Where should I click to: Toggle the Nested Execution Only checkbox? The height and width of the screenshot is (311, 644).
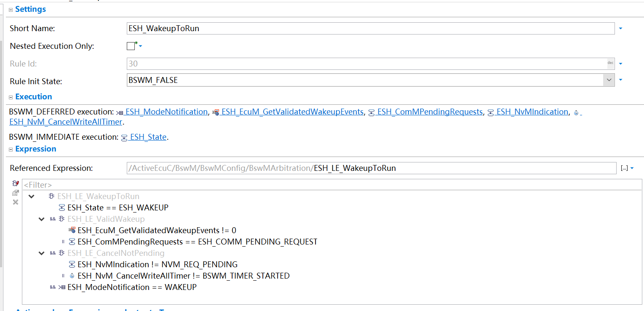coord(131,46)
